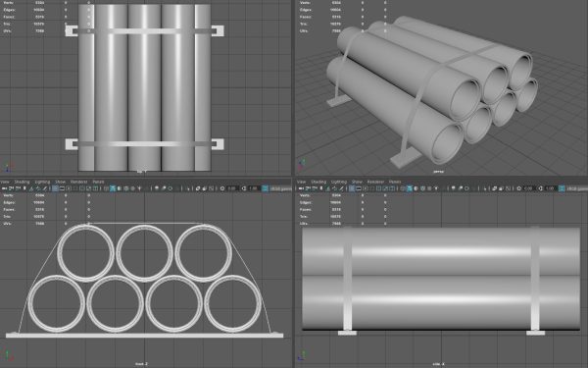Image resolution: width=588 pixels, height=368 pixels.
Task: Click X-Ray Joints icon in front view toolbar
Action: pos(211,188)
